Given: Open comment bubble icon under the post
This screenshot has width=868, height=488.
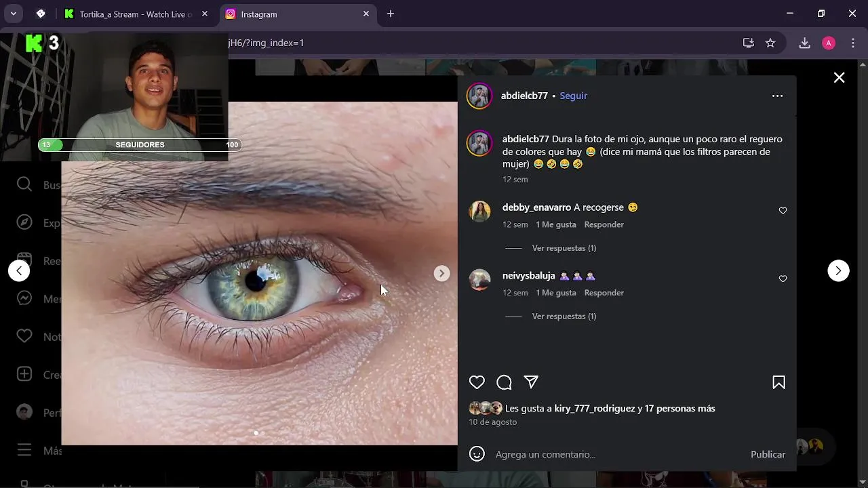Looking at the screenshot, I should click(x=504, y=382).
